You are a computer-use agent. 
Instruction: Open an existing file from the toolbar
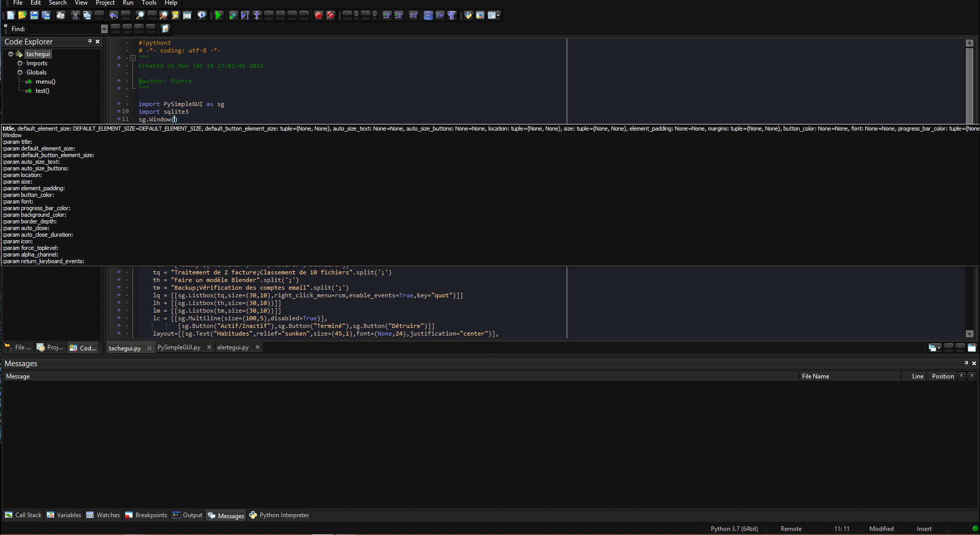pyautogui.click(x=22, y=15)
